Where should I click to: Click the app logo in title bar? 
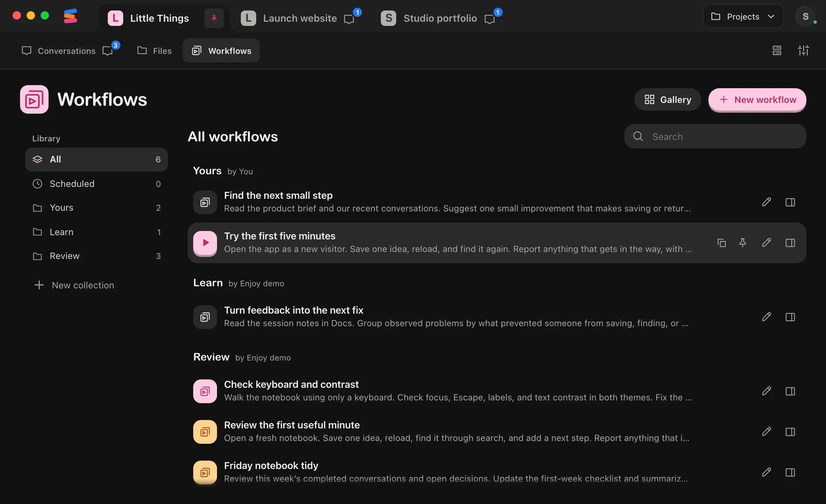click(70, 16)
